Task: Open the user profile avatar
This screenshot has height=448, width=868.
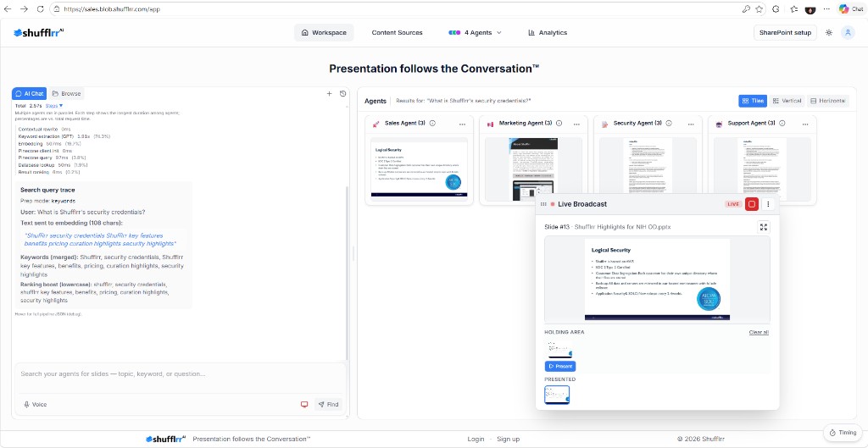Action: 848,33
